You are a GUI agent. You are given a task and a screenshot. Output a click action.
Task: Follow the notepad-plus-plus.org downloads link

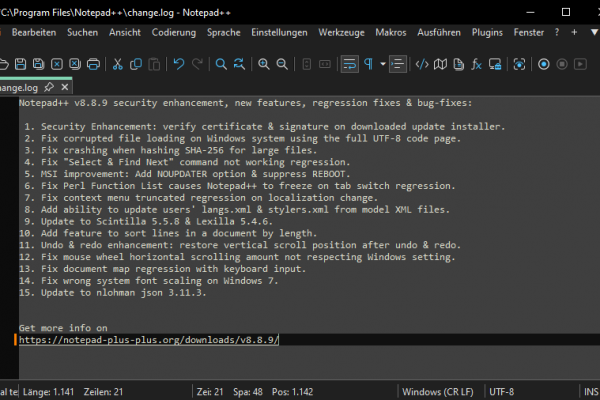coord(149,340)
